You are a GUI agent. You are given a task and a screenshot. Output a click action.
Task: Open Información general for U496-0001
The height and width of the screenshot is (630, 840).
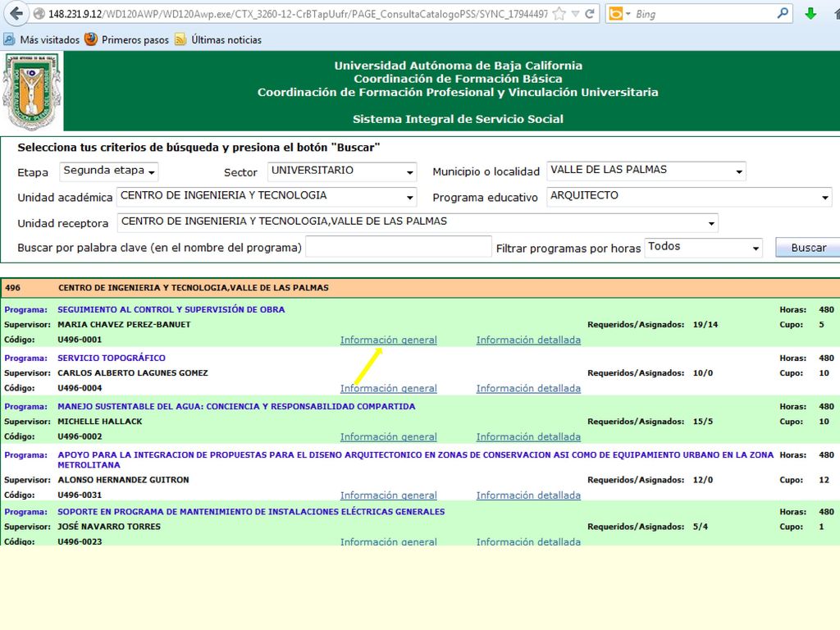coord(388,340)
